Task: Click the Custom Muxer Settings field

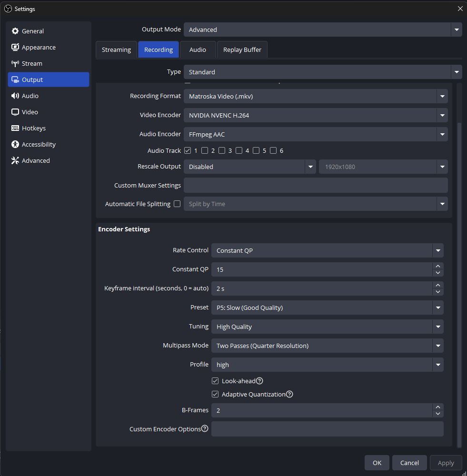Action: tap(316, 185)
